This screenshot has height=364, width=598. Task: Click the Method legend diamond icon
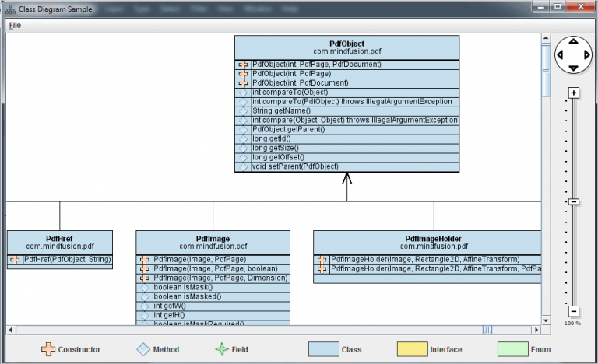[143, 349]
